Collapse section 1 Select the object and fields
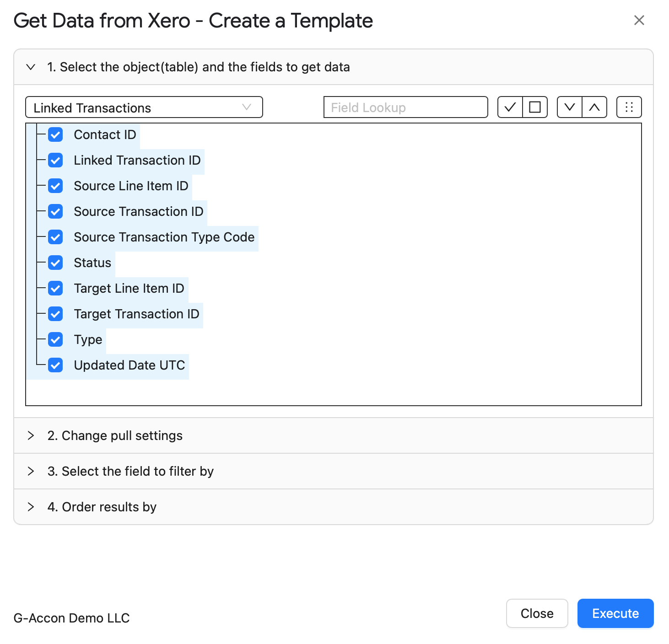The image size is (669, 644). click(334, 67)
